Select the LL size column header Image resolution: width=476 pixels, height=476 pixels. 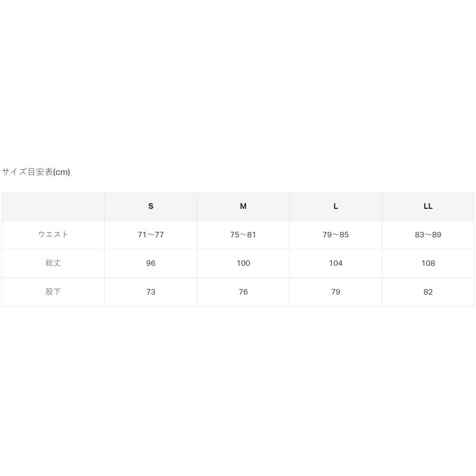[x=428, y=206]
